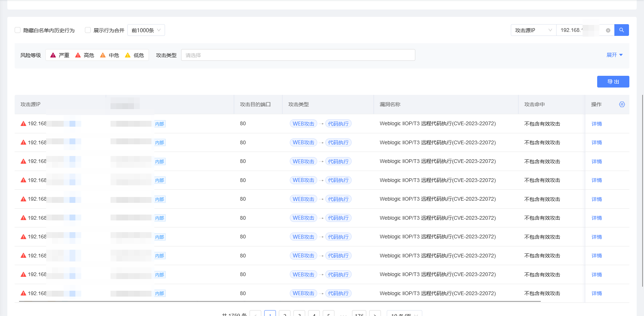The image size is (644, 316).
Task: Filter by 低危 risk level
Action: point(134,55)
